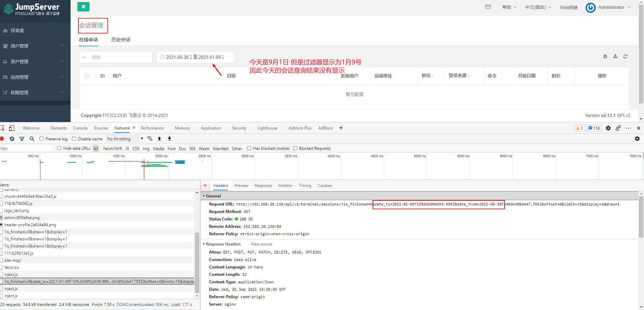Viewport: 644px width, 310px height.
Task: Clear the network log in DevTools
Action: click(12, 139)
